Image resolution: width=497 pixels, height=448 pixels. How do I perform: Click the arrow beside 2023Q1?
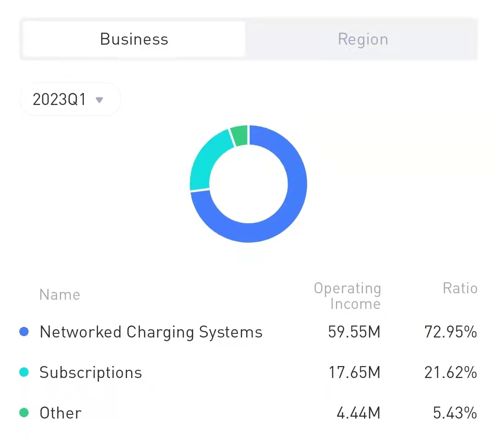(99, 99)
